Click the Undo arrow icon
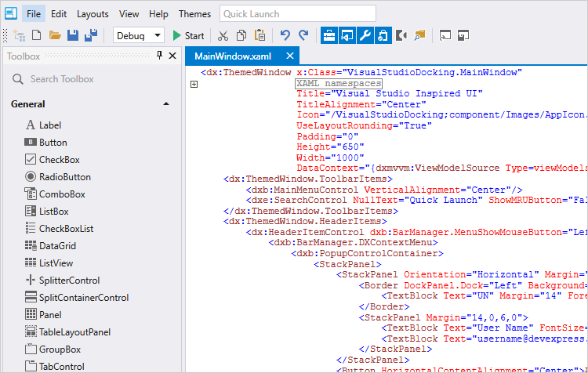The image size is (588, 373). pyautogui.click(x=285, y=35)
